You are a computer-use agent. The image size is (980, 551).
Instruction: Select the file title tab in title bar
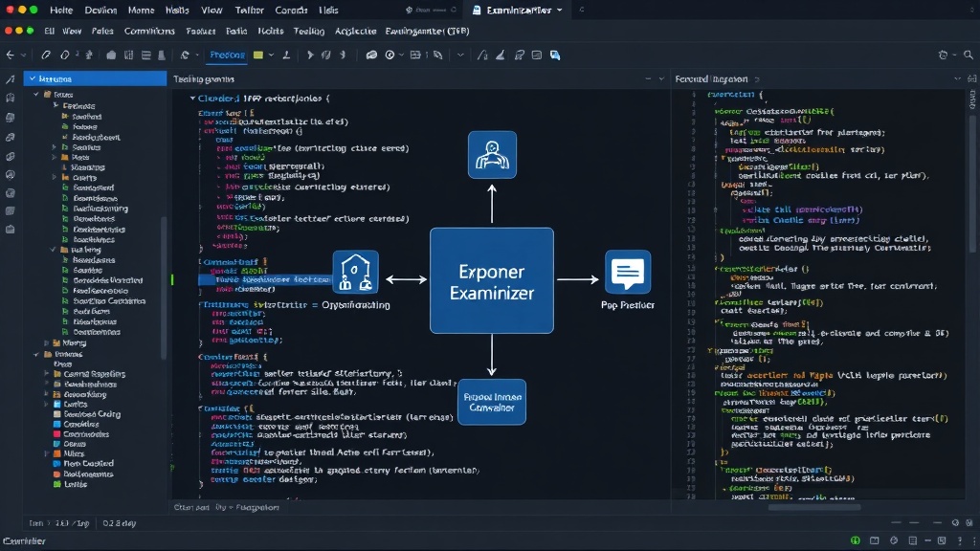519,10
